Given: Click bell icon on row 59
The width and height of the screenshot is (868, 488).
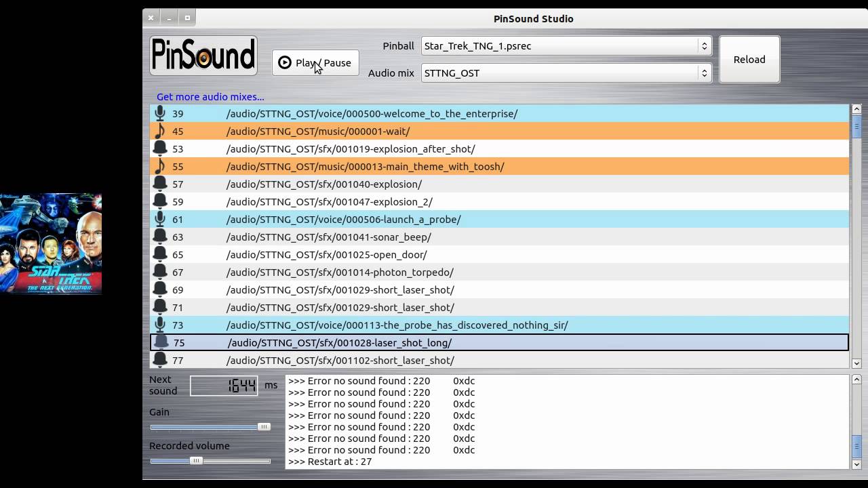Looking at the screenshot, I should 160,201.
